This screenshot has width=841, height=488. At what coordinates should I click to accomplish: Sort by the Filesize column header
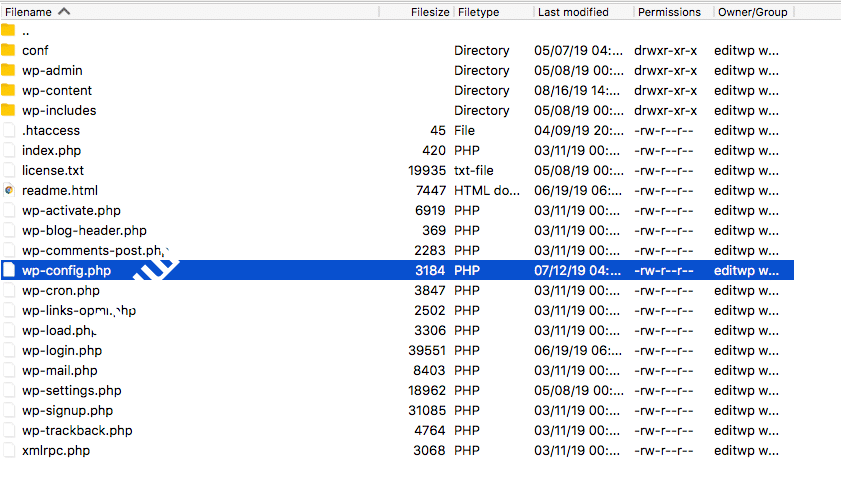coord(430,12)
